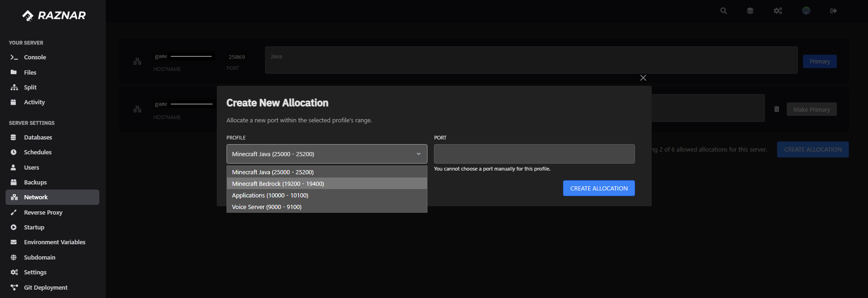868x298 pixels.
Task: Click the Port input field
Action: [x=534, y=154]
